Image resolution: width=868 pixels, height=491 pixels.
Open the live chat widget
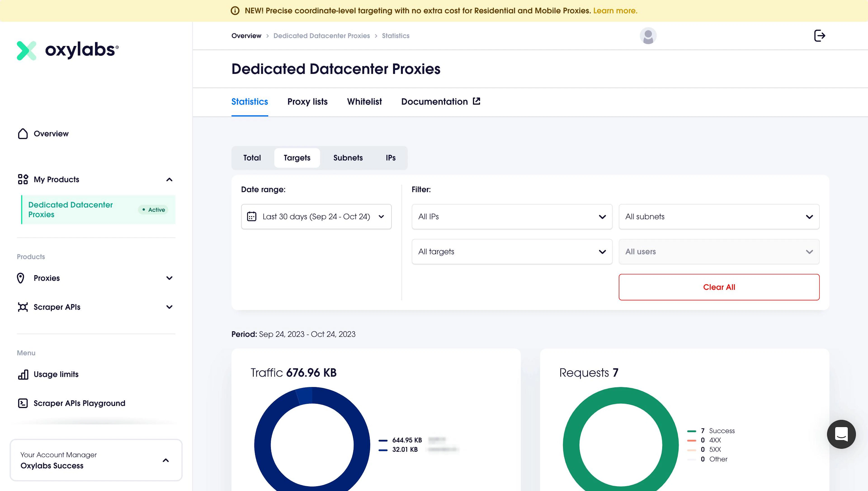tap(841, 434)
